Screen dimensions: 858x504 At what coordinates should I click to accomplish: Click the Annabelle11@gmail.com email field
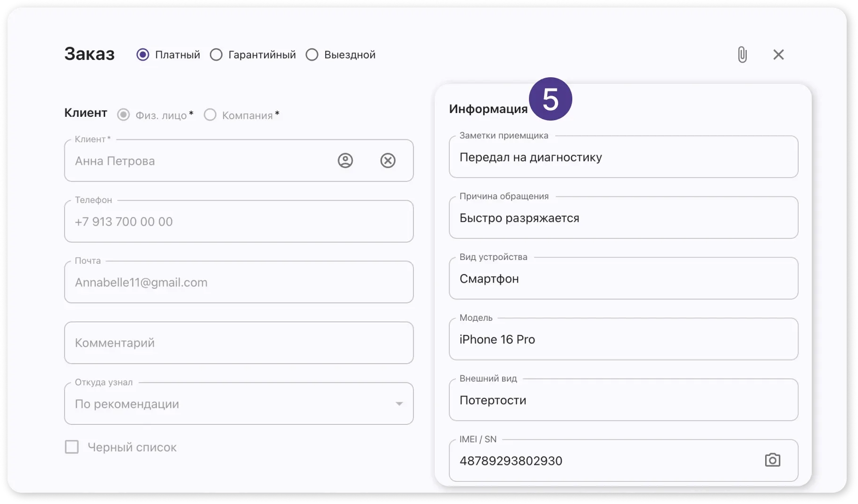[x=236, y=282]
